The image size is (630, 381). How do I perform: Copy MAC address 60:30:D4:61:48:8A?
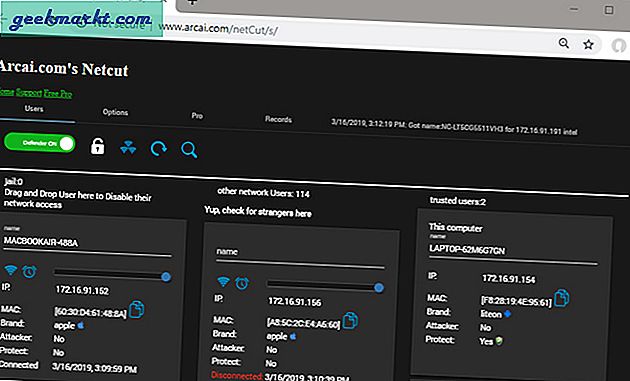click(x=137, y=309)
